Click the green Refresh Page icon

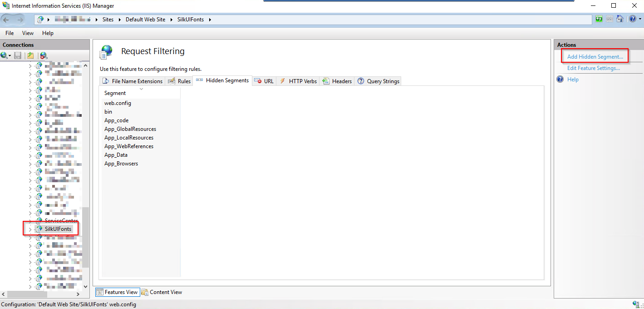tap(599, 19)
